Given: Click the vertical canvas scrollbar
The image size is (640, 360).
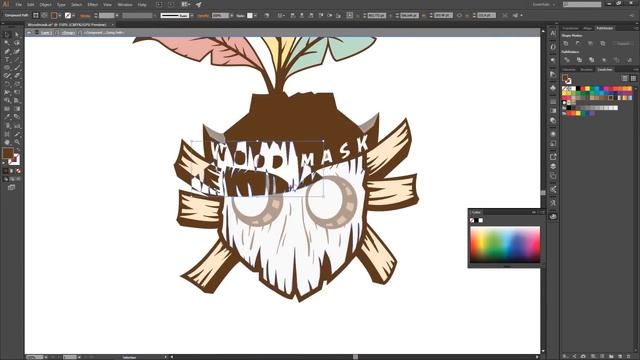Looking at the screenshot, I should tap(543, 192).
